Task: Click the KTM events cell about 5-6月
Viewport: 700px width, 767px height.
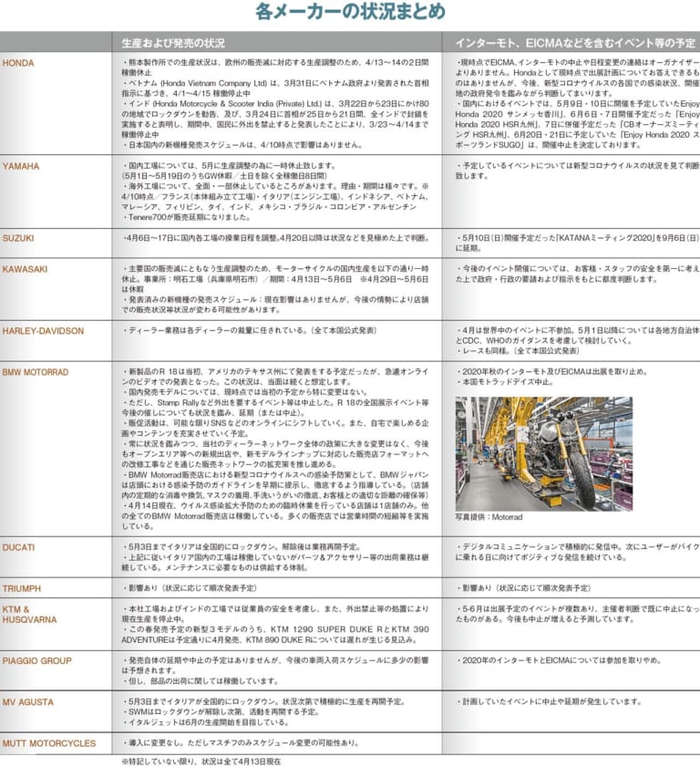Action: tap(577, 614)
